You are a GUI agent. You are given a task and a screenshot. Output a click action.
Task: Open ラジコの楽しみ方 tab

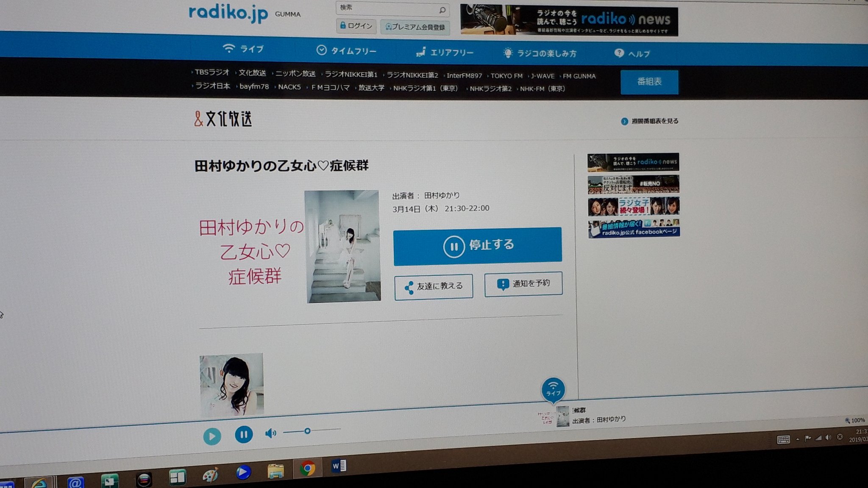pyautogui.click(x=540, y=53)
